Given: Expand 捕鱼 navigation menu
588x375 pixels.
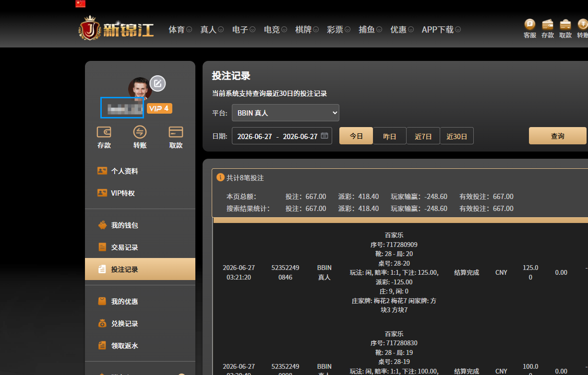Looking at the screenshot, I should click(x=370, y=30).
